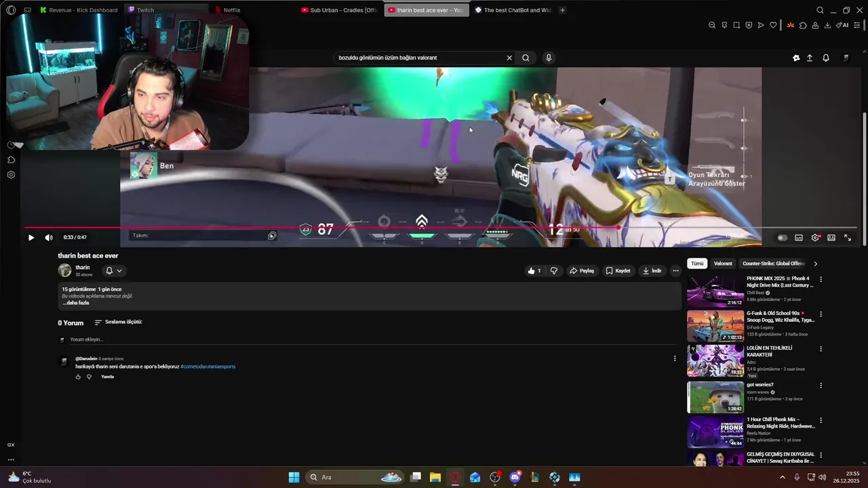
Task: Switch to Revenue - Kick Dashboard tab
Action: (79, 10)
